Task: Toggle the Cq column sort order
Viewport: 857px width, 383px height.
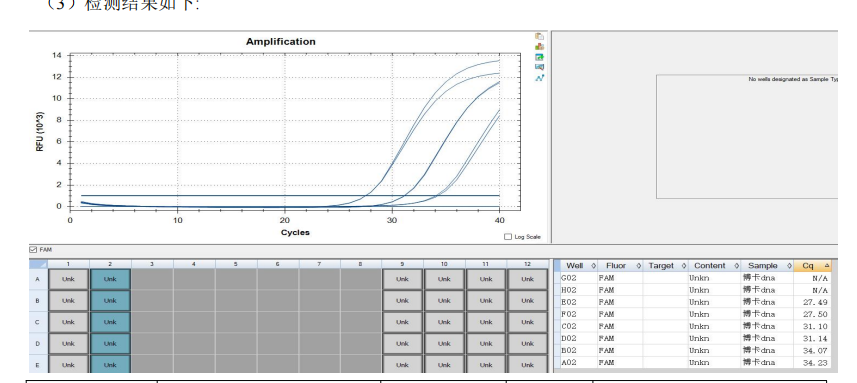Action: point(813,266)
